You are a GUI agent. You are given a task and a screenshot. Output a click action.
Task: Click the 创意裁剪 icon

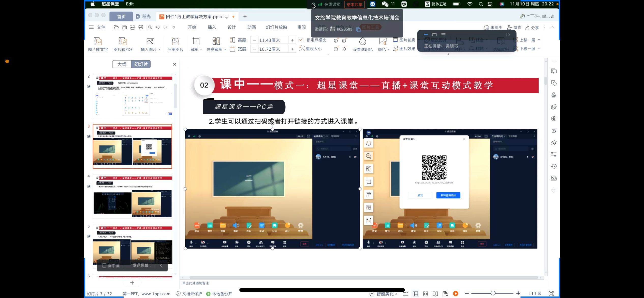point(216,44)
